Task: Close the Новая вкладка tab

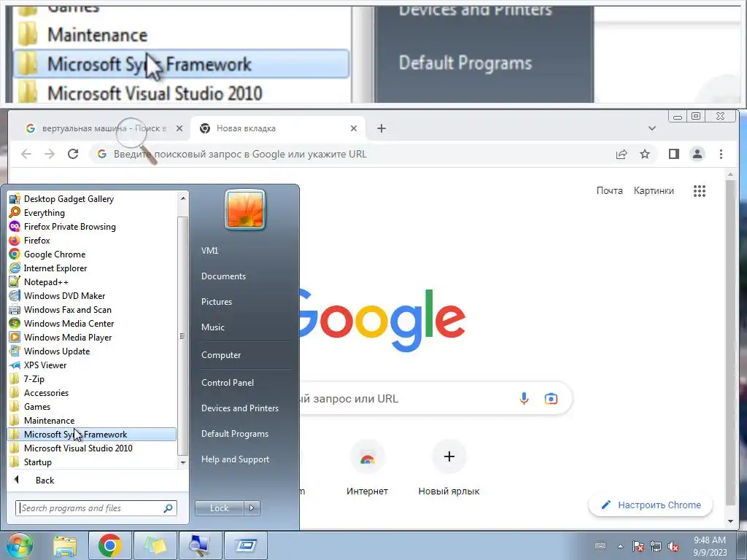Action: [x=354, y=128]
